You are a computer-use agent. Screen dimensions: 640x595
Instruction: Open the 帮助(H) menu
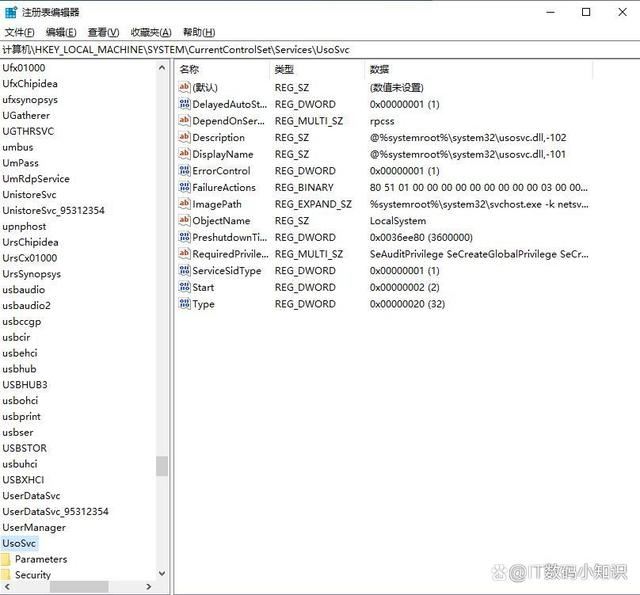click(199, 32)
